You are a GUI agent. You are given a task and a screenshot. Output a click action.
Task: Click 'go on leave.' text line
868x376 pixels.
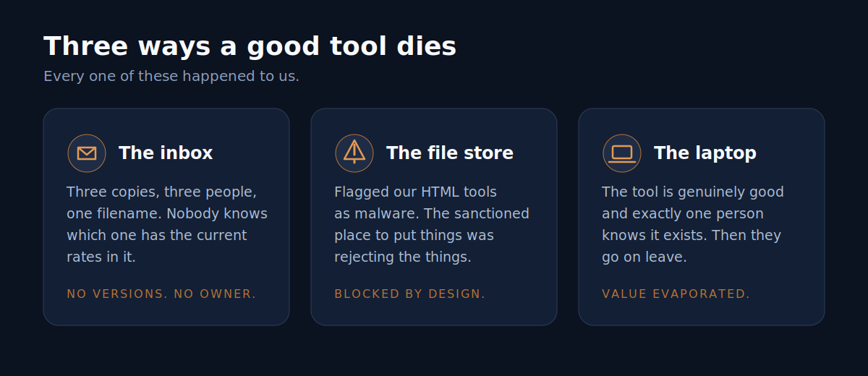(644, 257)
